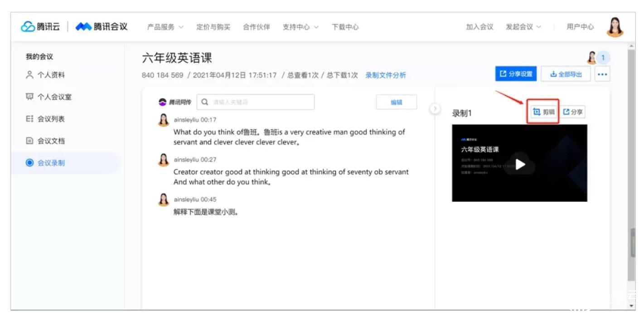Go to 下载中心
644x318 pixels.
345,27
